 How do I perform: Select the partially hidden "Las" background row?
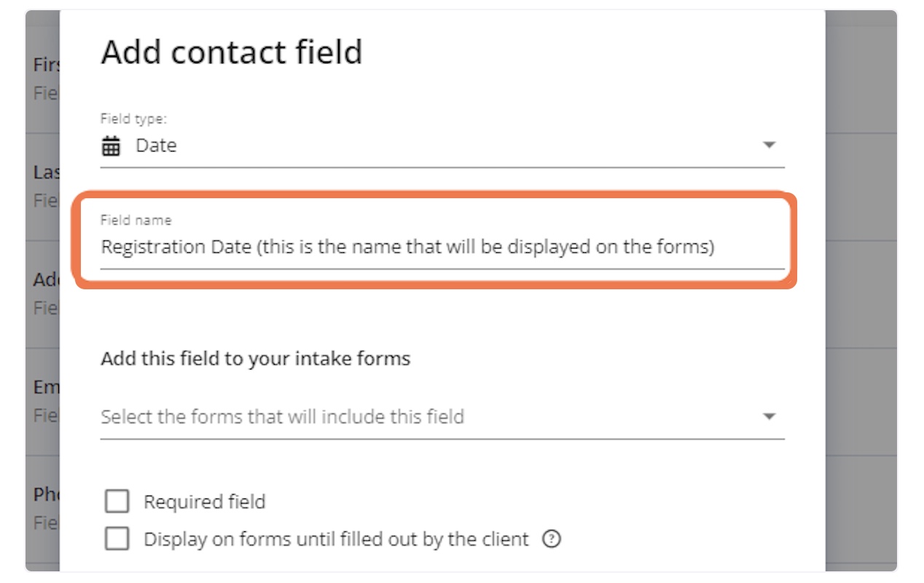[x=44, y=186]
